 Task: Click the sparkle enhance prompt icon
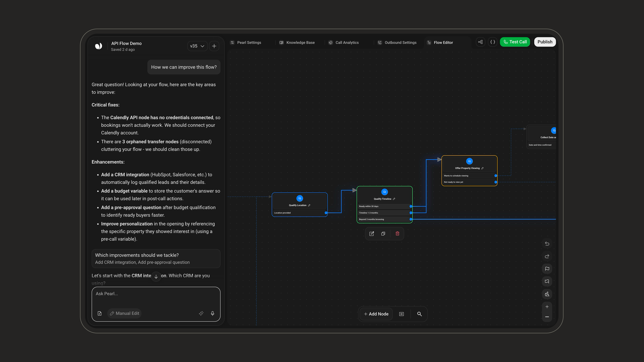(201, 313)
